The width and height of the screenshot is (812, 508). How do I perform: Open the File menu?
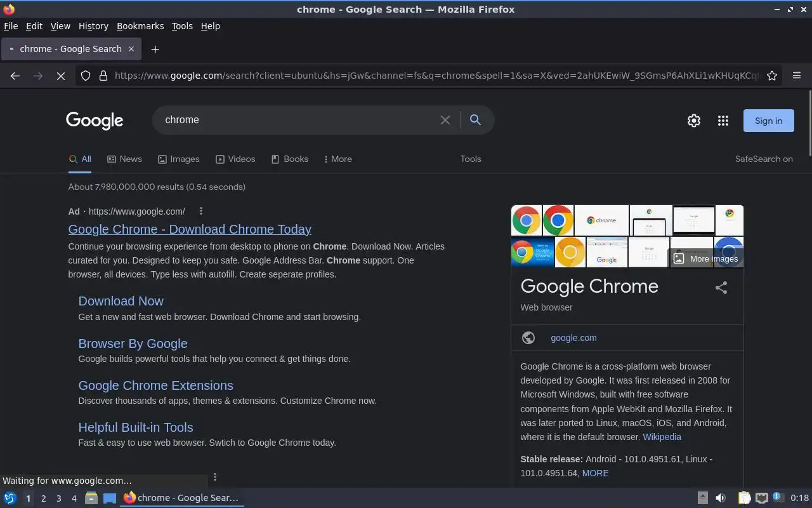(11, 26)
